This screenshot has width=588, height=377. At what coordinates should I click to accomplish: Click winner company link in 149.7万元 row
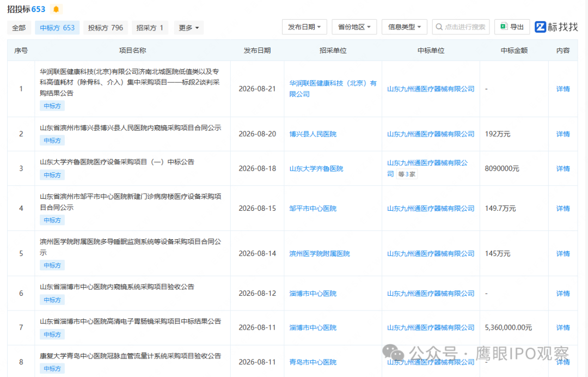pos(431,208)
